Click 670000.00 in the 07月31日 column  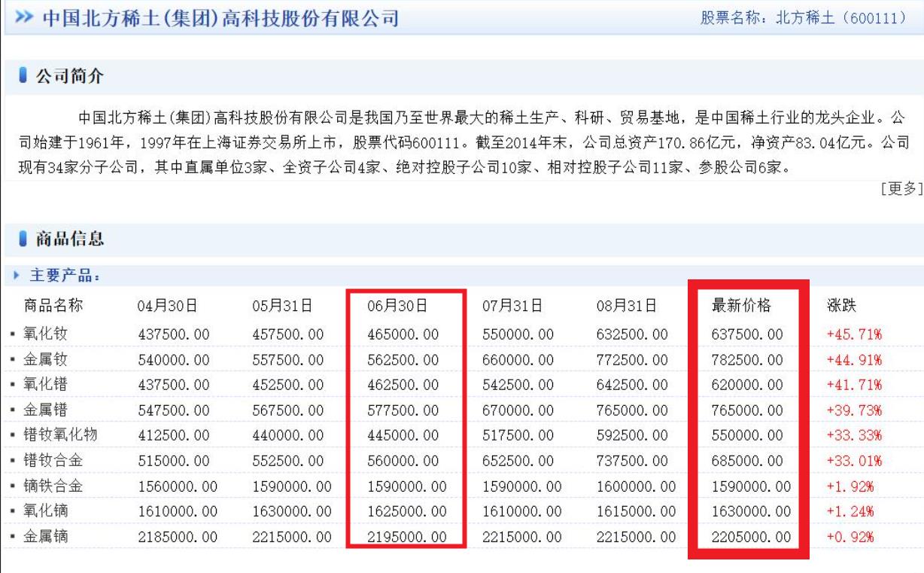(518, 410)
